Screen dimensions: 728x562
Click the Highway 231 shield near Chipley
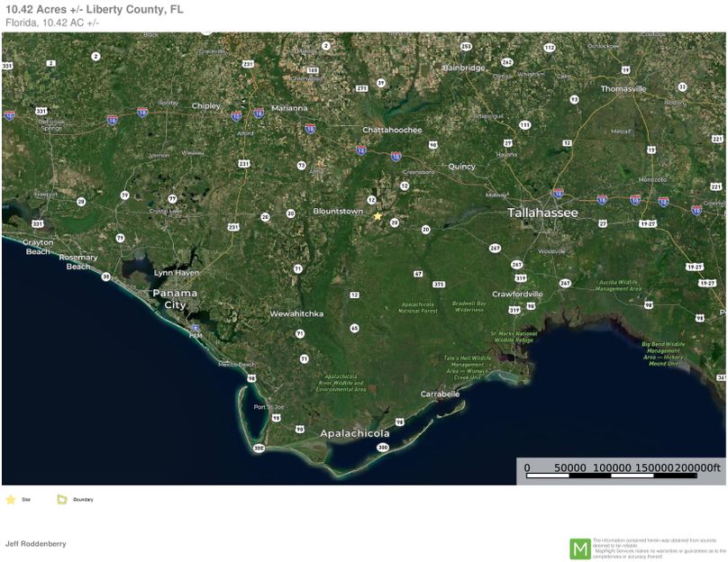tap(243, 163)
